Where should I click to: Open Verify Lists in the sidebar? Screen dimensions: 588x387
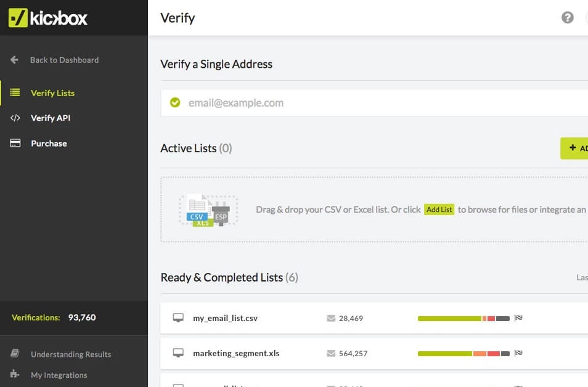pyautogui.click(x=52, y=93)
